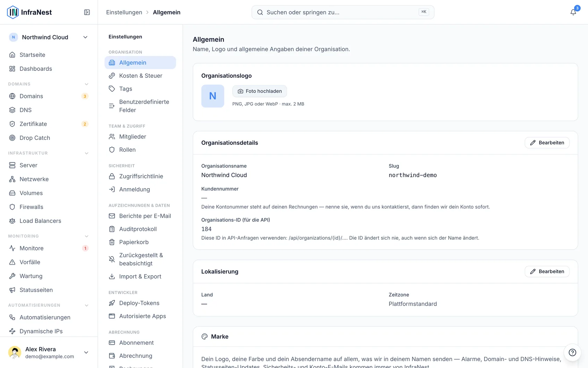The width and height of the screenshot is (588, 368).
Task: Open Zugriffsrichtlinie settings
Action: 140,177
